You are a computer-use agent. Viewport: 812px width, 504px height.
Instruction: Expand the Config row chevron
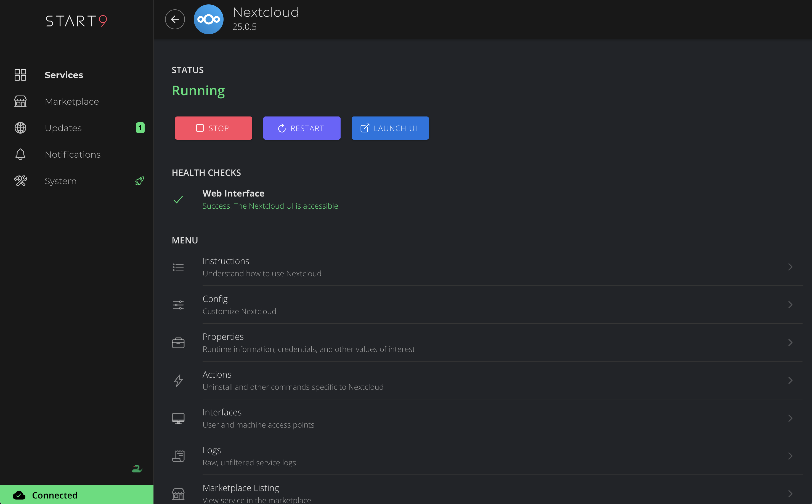[x=791, y=304]
